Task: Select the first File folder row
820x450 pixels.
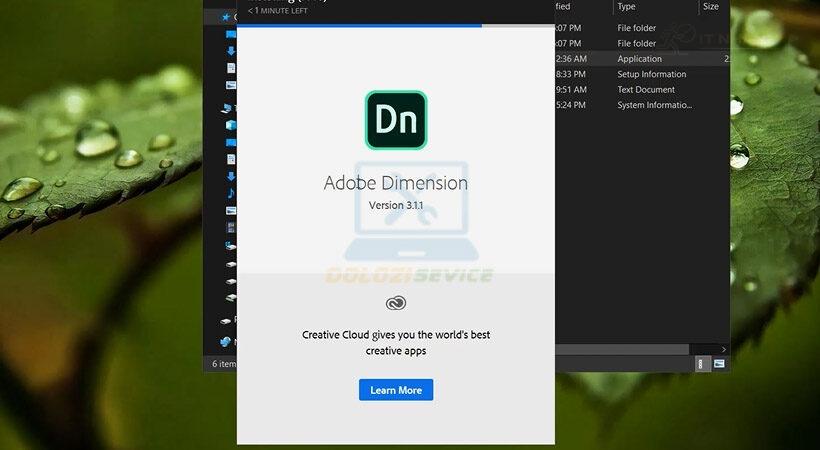Action: click(637, 28)
